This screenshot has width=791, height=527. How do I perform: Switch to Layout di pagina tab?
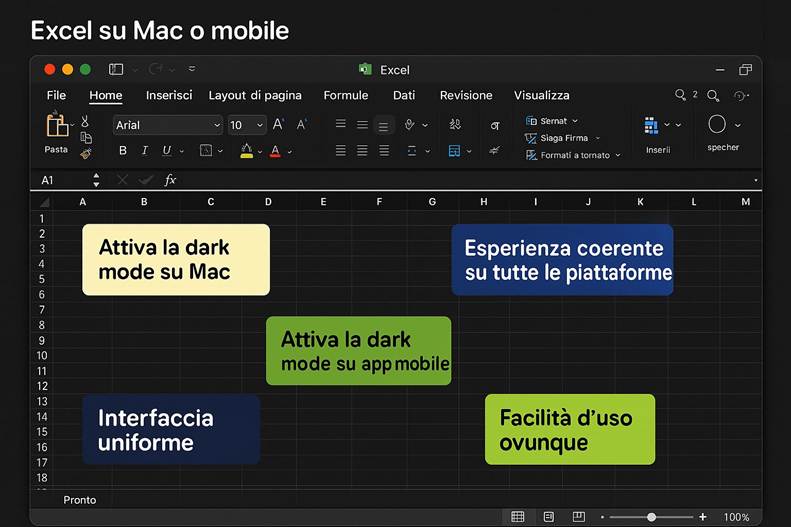pos(255,95)
